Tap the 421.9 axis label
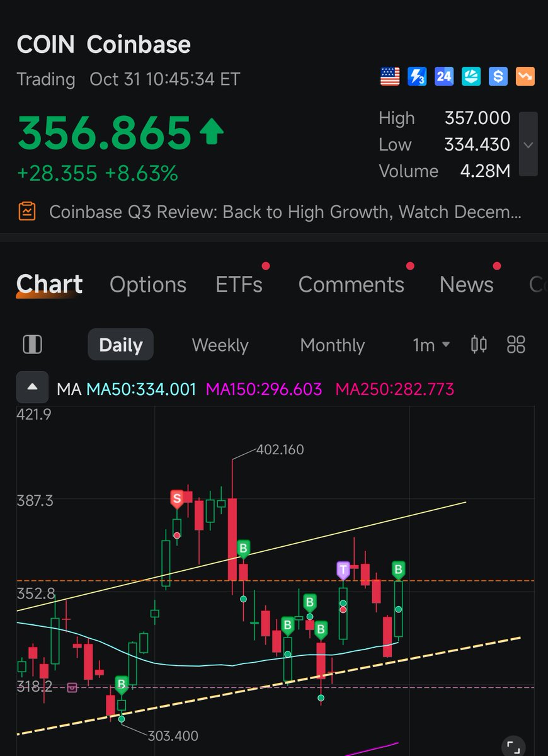Viewport: 548px width, 756px height. coord(35,414)
